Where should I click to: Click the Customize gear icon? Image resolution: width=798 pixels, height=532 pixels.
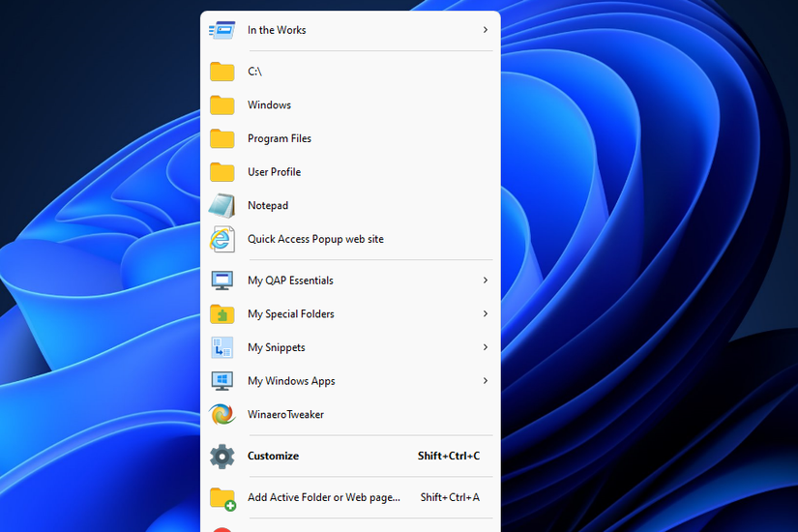pyautogui.click(x=222, y=457)
